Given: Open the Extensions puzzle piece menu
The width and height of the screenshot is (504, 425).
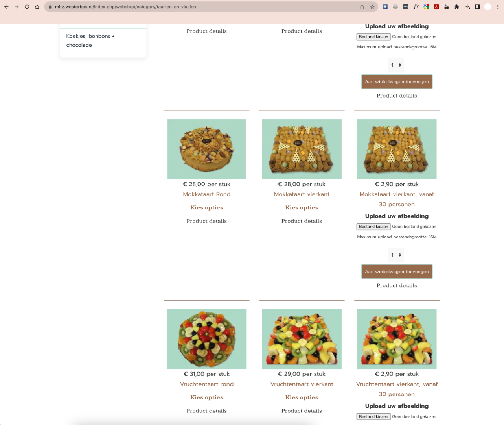Looking at the screenshot, I should (x=457, y=7).
